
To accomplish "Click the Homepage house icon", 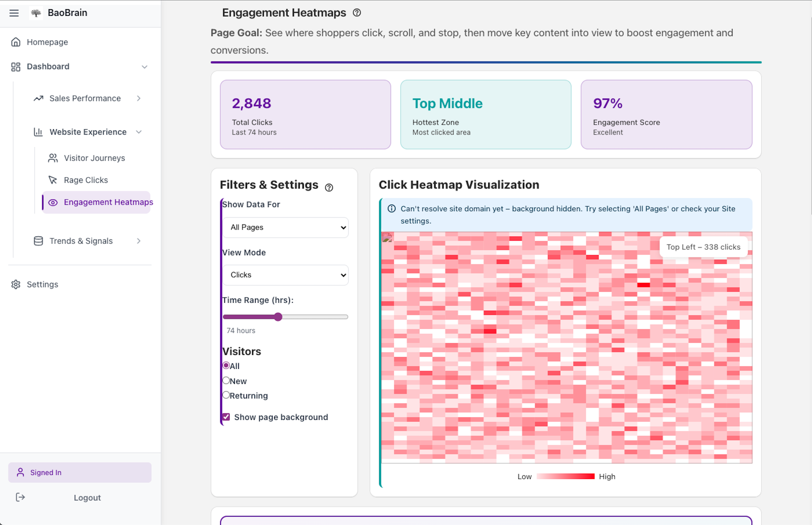I will pos(16,42).
